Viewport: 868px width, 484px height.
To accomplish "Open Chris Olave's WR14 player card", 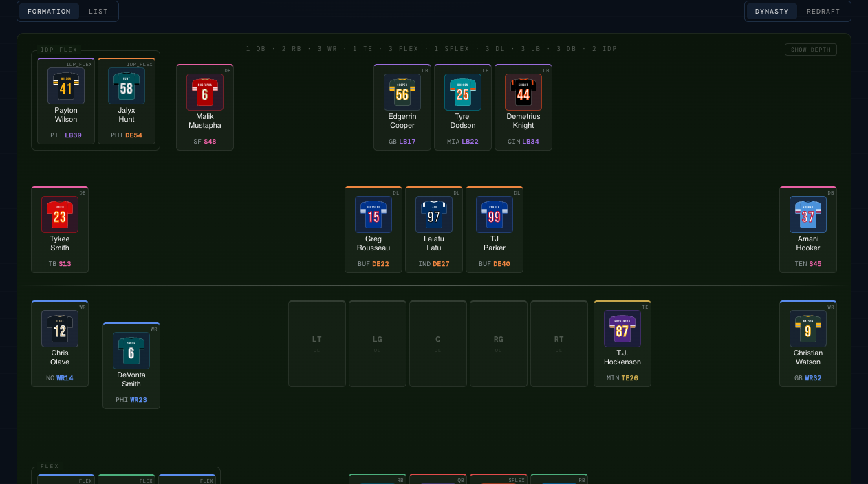I will tap(60, 344).
